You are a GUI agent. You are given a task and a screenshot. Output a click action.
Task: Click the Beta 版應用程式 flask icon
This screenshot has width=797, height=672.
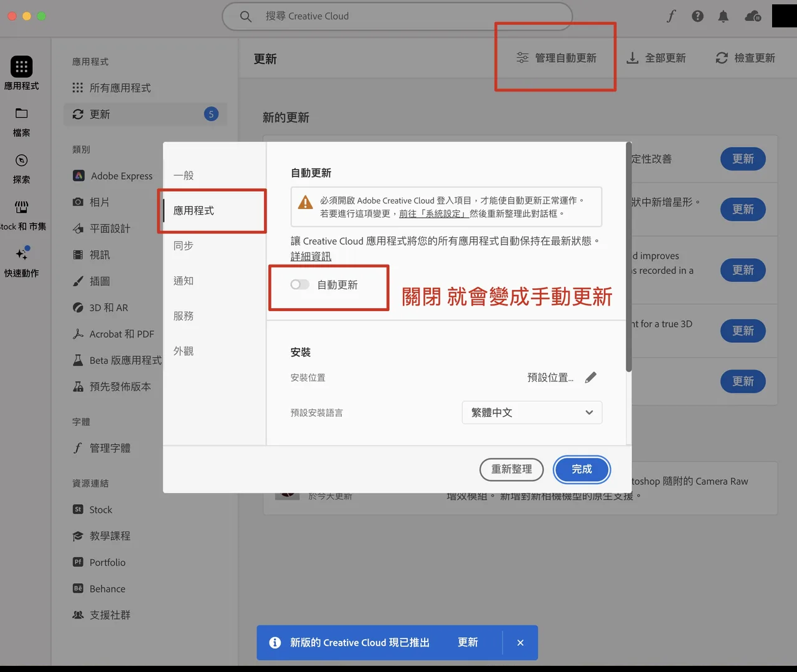pyautogui.click(x=78, y=360)
